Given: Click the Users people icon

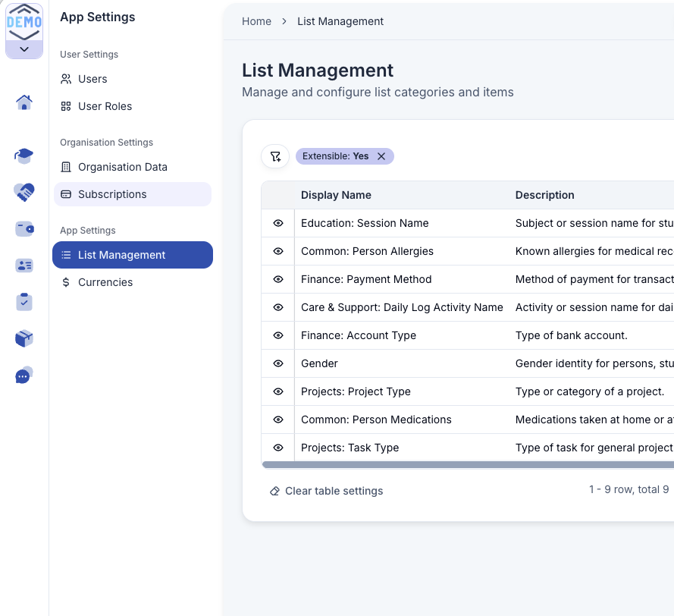Looking at the screenshot, I should (x=66, y=79).
